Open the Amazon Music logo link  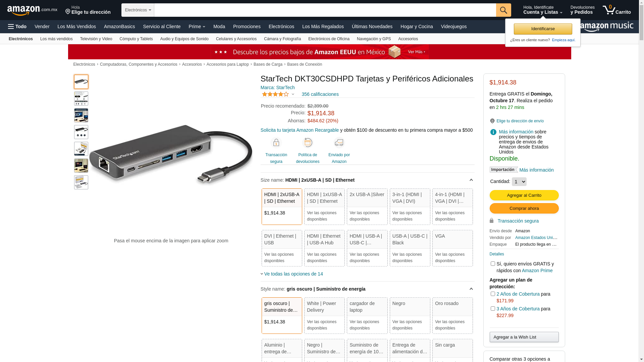[x=606, y=26]
